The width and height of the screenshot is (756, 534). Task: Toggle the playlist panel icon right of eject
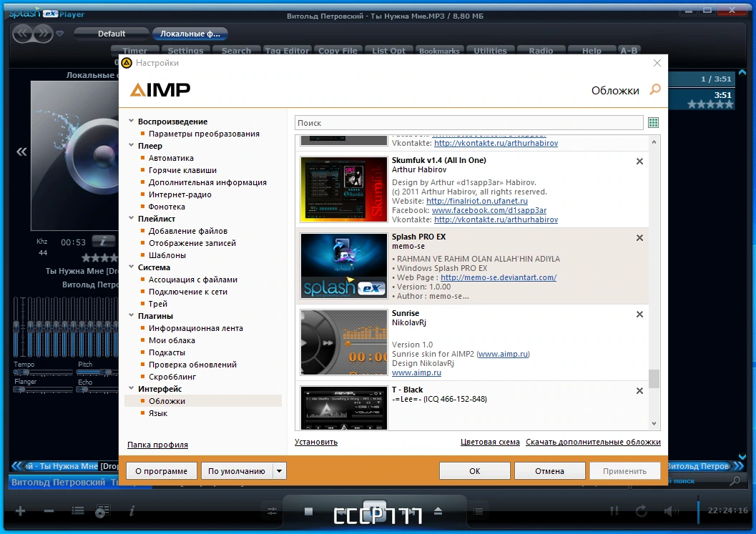point(478,511)
